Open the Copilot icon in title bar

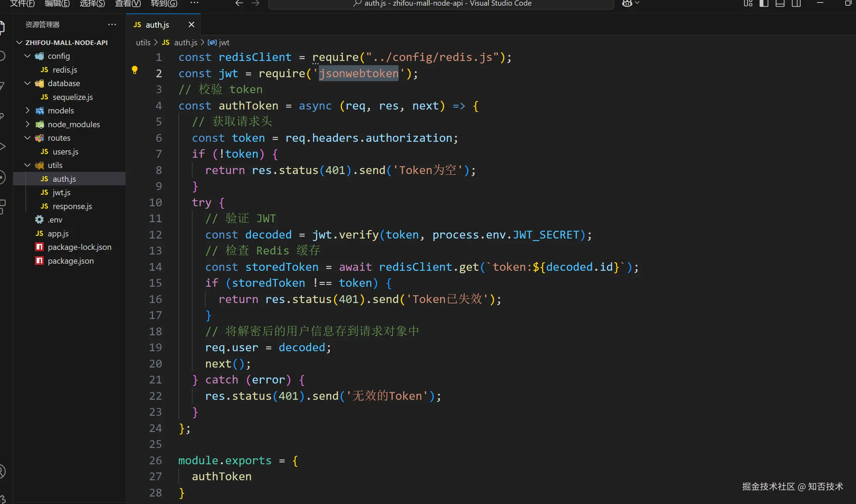pos(627,4)
